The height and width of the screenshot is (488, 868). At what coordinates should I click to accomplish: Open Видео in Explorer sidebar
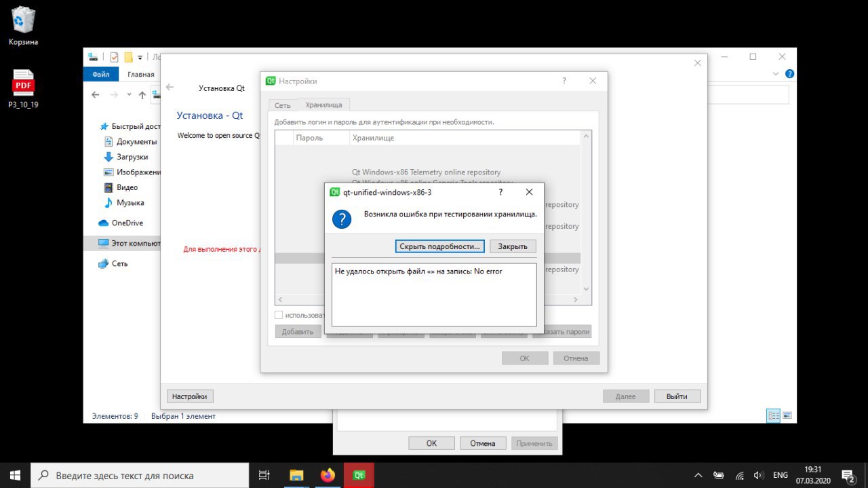pyautogui.click(x=121, y=187)
